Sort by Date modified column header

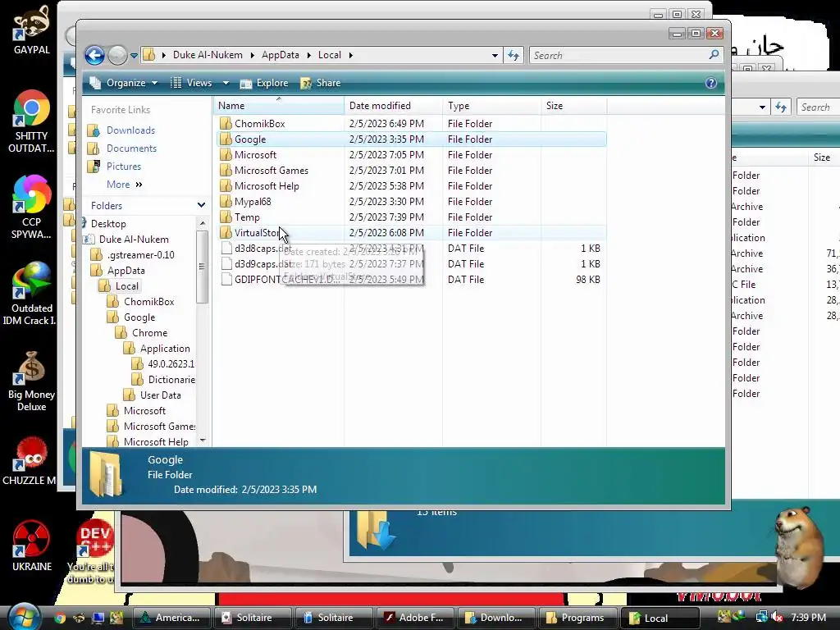point(393,106)
